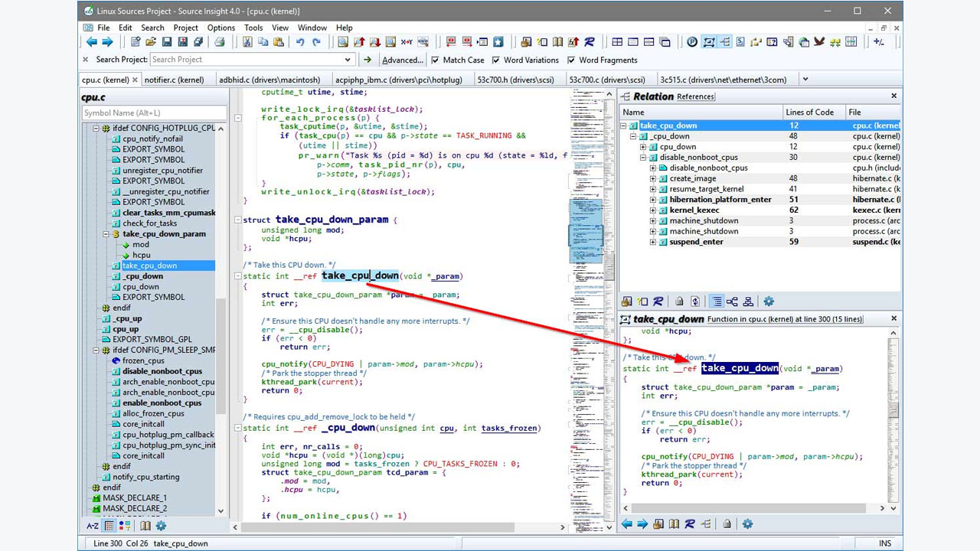This screenshot has width=980, height=551.
Task: Toggle the Match Case checkbox
Action: [x=436, y=60]
